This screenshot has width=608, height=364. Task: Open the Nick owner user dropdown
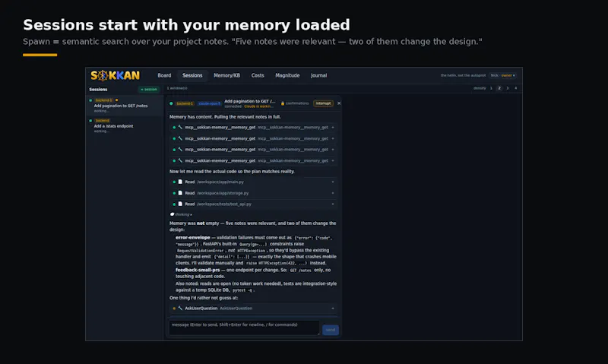point(502,75)
